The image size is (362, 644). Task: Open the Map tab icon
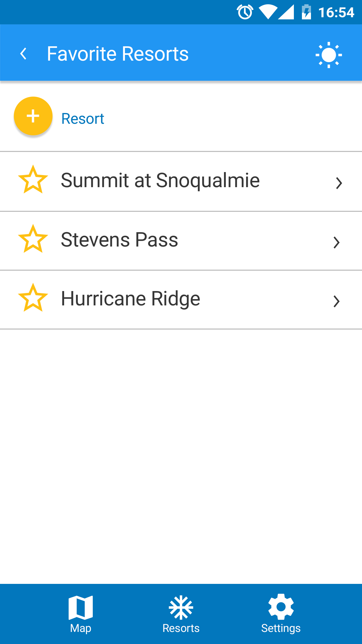coord(81,607)
